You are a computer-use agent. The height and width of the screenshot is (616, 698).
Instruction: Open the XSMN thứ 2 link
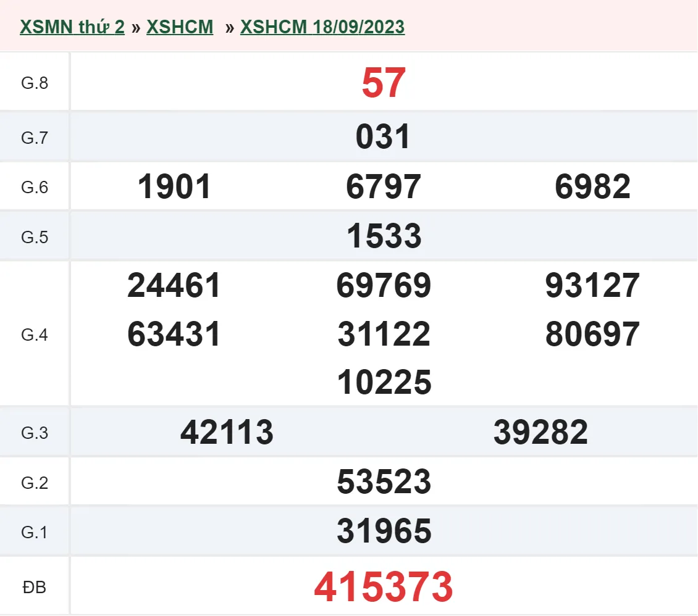pyautogui.click(x=72, y=27)
